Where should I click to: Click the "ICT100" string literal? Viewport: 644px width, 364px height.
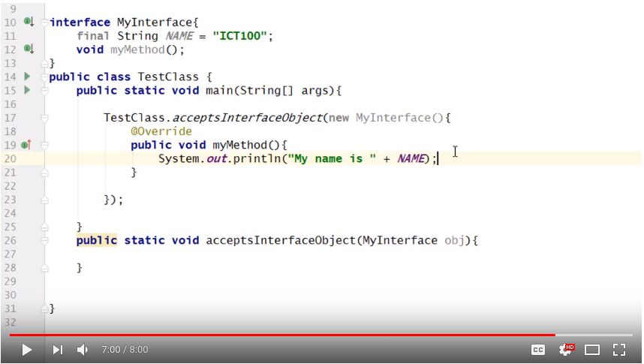pyautogui.click(x=240, y=36)
